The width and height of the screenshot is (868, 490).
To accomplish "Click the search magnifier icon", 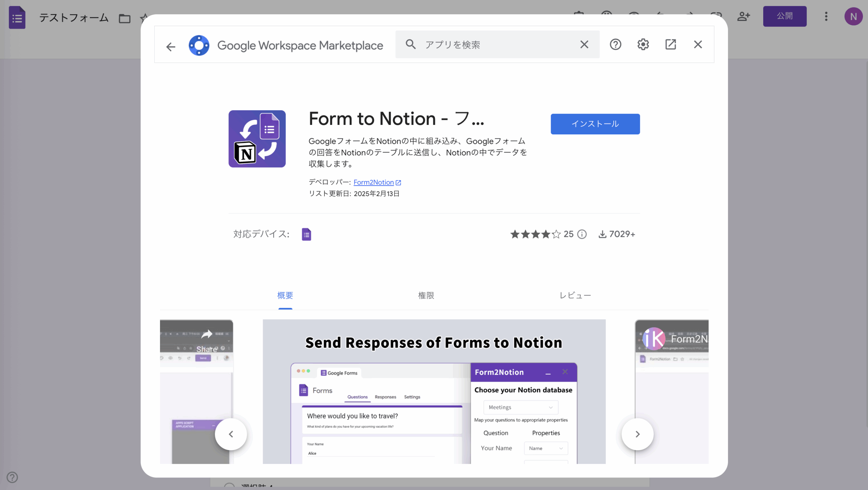I will 411,44.
